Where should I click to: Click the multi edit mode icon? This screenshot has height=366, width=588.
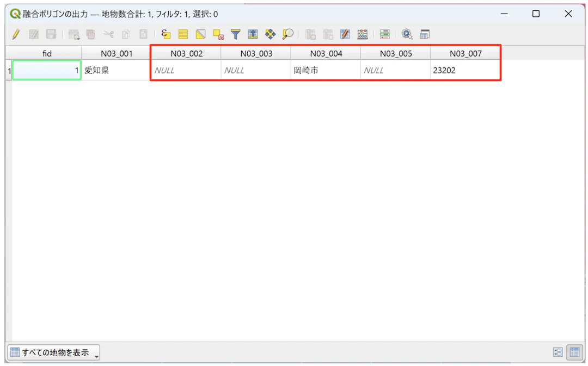point(34,34)
